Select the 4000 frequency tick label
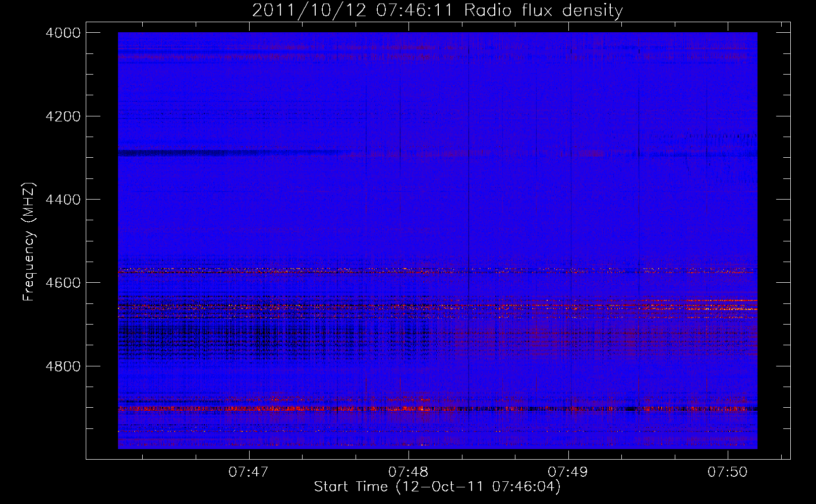Image resolution: width=816 pixels, height=504 pixels. (63, 33)
